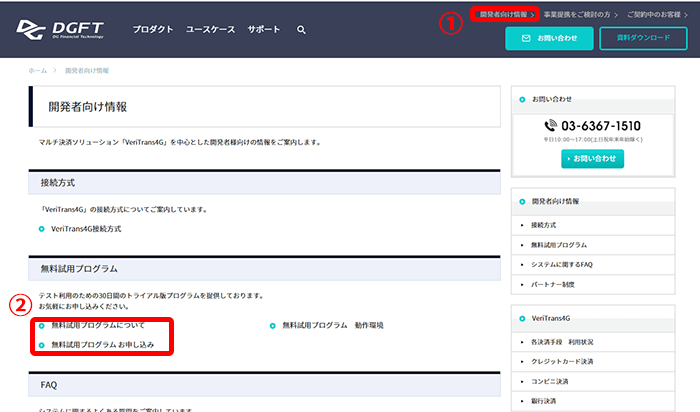This screenshot has height=412, width=700.
Task: Open the サポート menu
Action: 264,30
